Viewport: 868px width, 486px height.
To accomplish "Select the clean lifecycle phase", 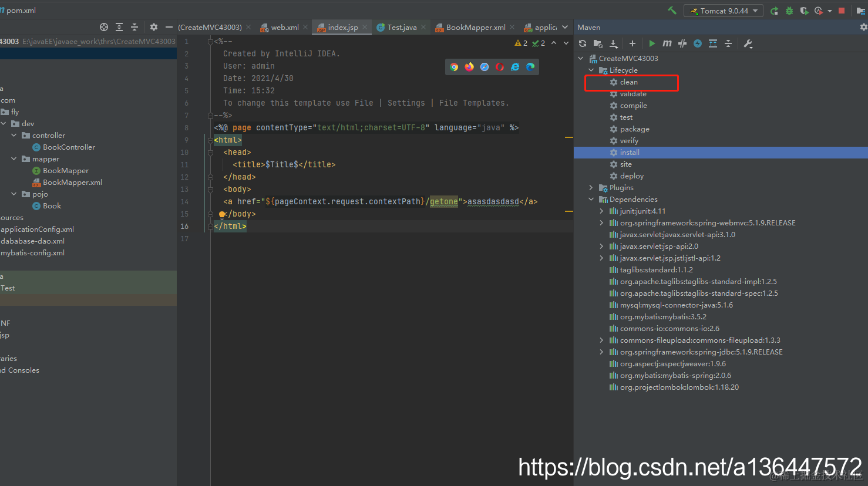I will (x=629, y=82).
